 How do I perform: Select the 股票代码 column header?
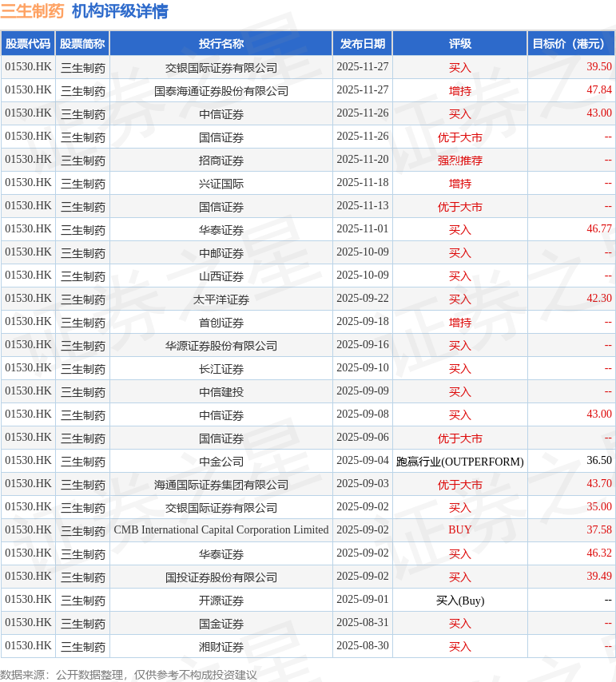tap(28, 43)
